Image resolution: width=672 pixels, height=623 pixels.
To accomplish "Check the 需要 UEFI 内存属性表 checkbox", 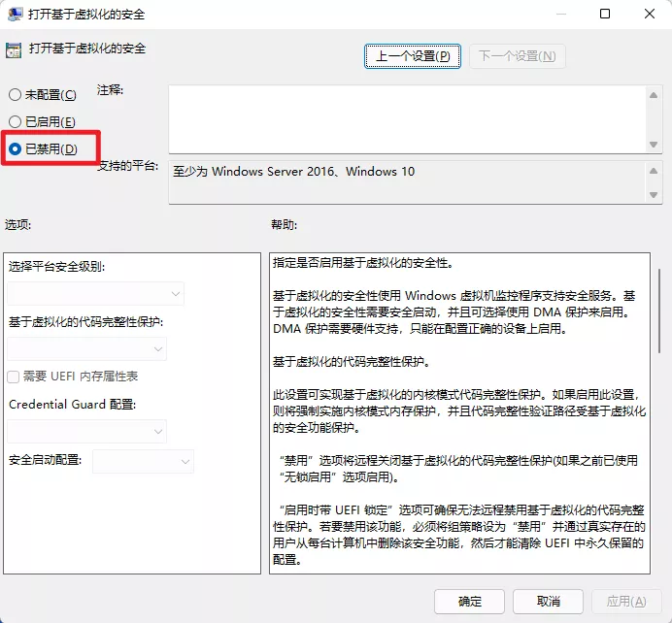I will [x=14, y=377].
